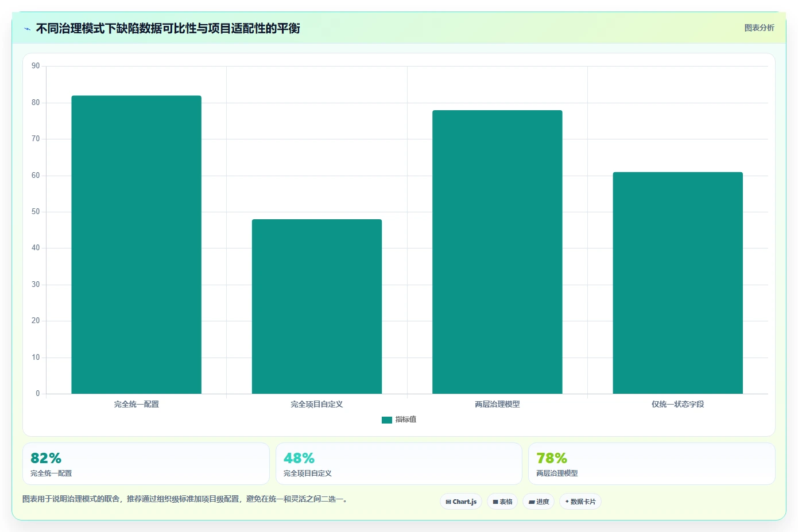This screenshot has height=532, width=798.
Task: Click the y-axis value 10
Action: click(x=36, y=358)
